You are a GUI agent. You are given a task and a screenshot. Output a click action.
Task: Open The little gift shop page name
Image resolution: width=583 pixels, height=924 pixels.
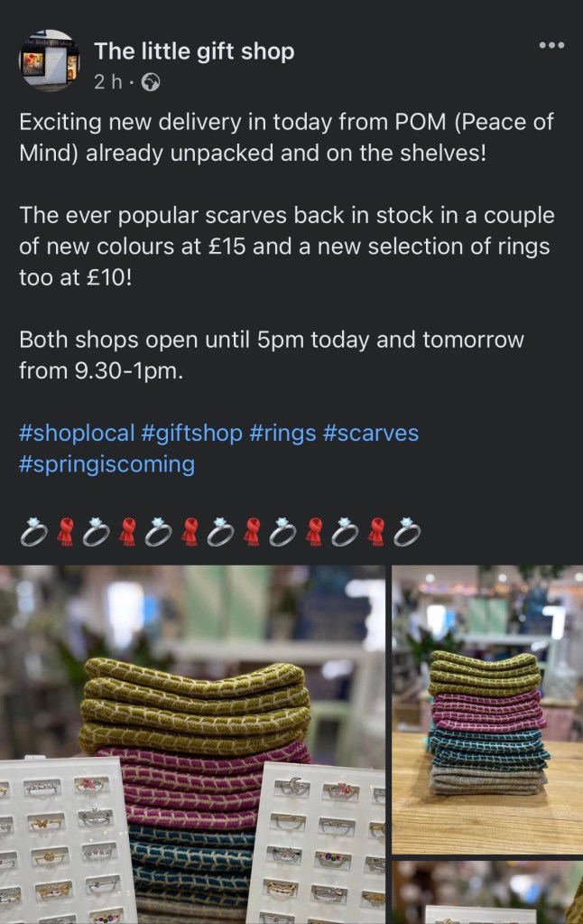[x=194, y=51]
